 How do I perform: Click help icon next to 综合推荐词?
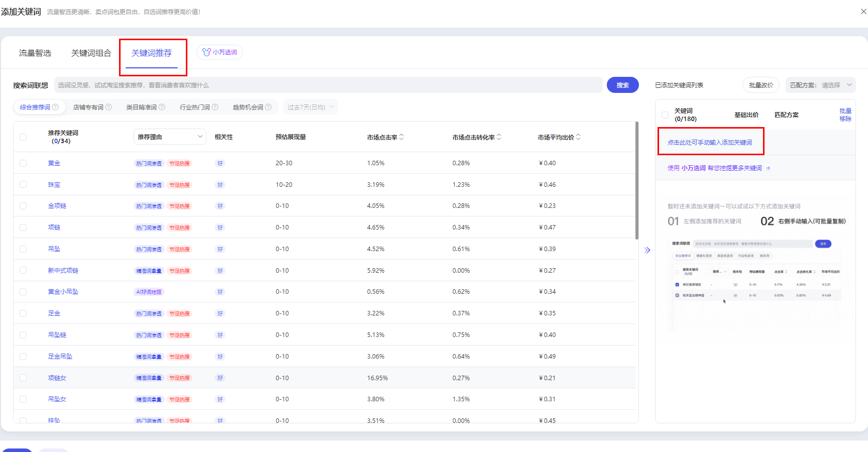(56, 107)
